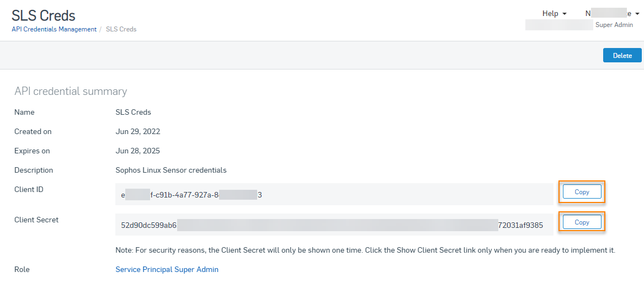Open the Service Principal Super Admin role link
The width and height of the screenshot is (644, 288).
pos(167,269)
